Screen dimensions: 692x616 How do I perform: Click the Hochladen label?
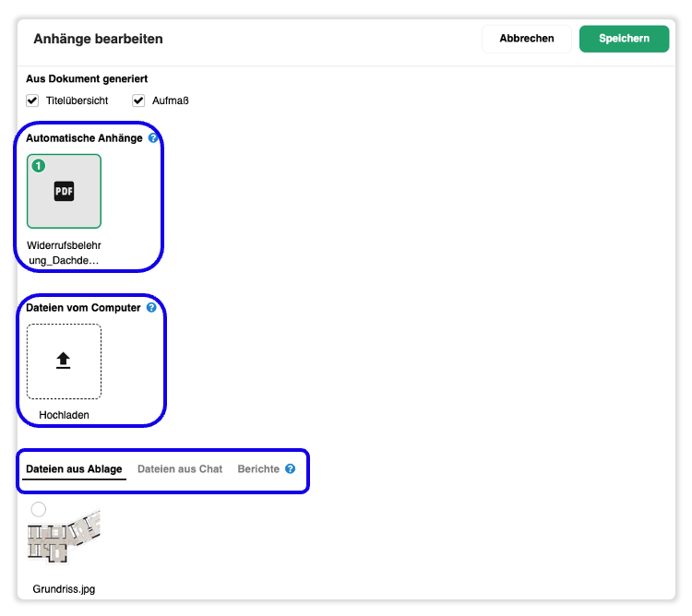pos(64,415)
